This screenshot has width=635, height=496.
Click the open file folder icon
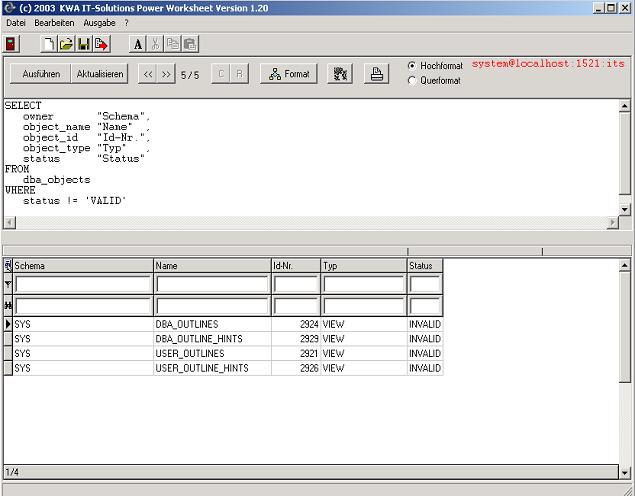click(66, 44)
